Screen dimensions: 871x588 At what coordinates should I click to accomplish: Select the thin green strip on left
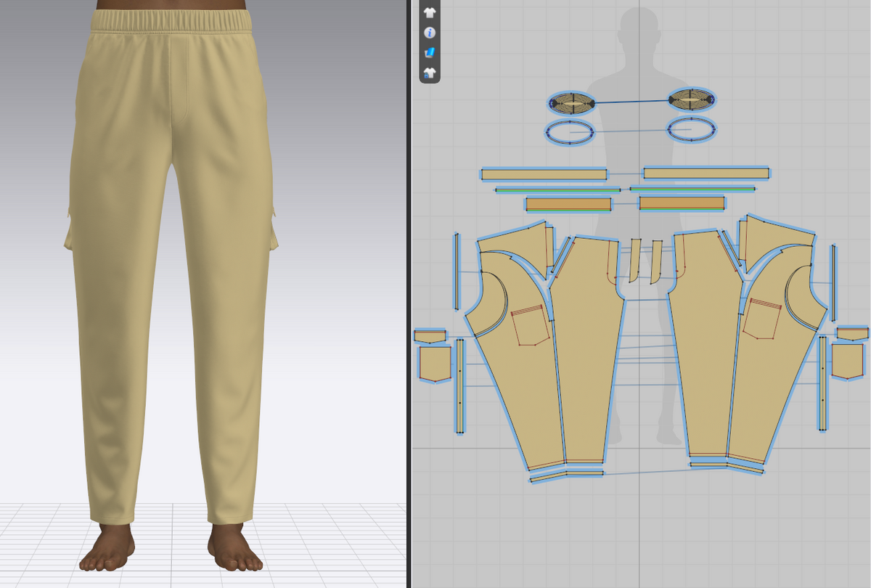(557, 190)
